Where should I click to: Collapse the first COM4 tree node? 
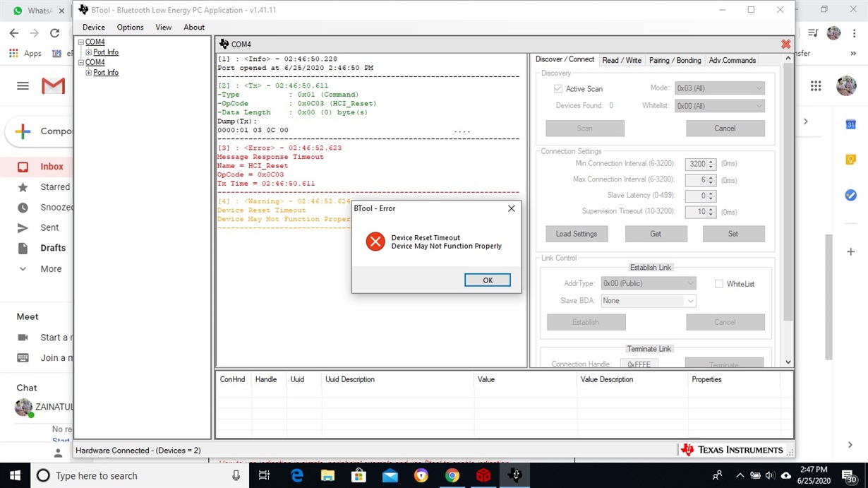(x=82, y=42)
